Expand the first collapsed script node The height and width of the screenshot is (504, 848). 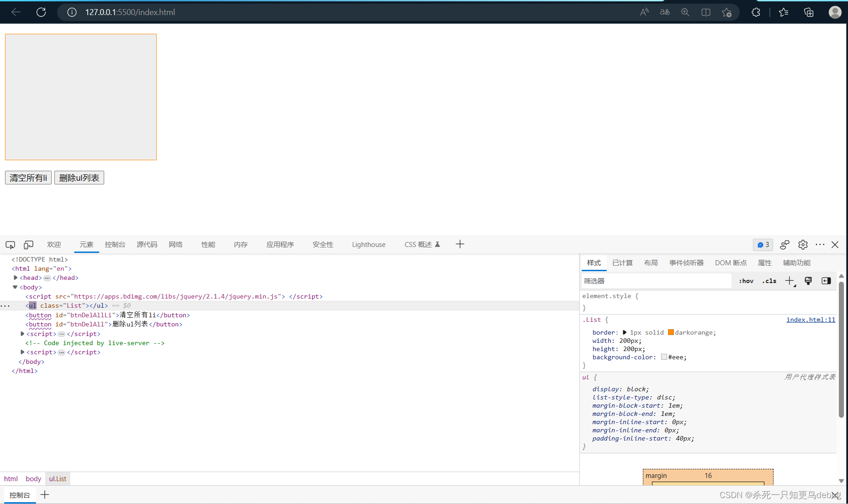pos(22,334)
